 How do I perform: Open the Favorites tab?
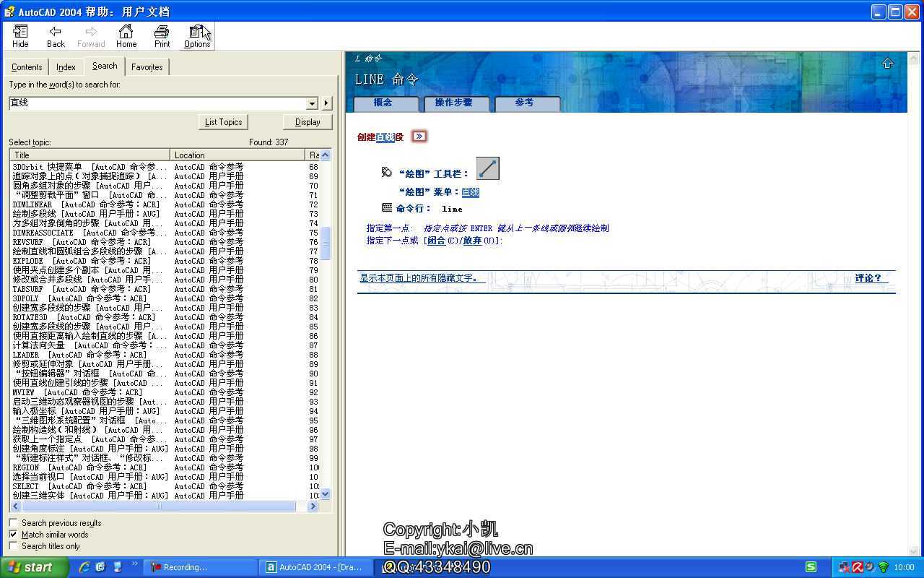point(147,67)
